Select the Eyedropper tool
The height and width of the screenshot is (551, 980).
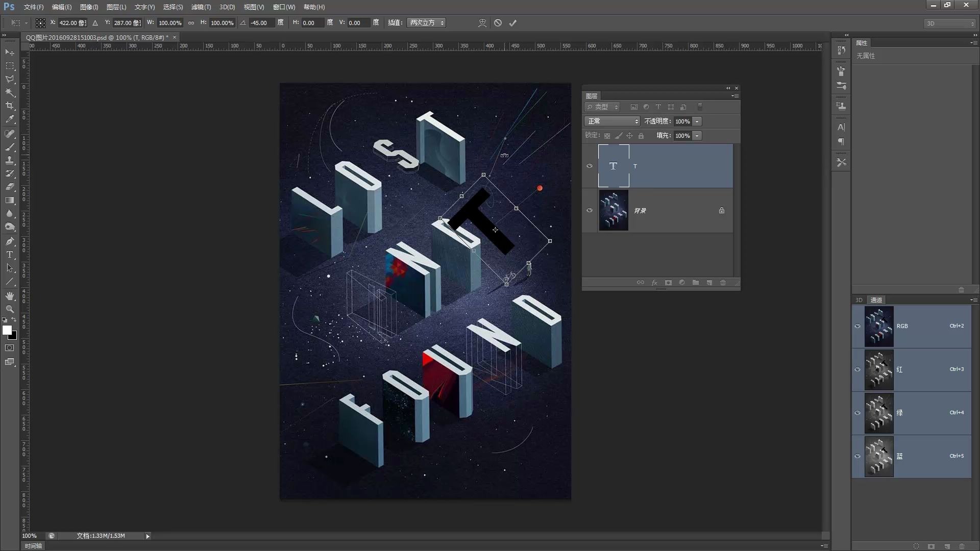[9, 119]
